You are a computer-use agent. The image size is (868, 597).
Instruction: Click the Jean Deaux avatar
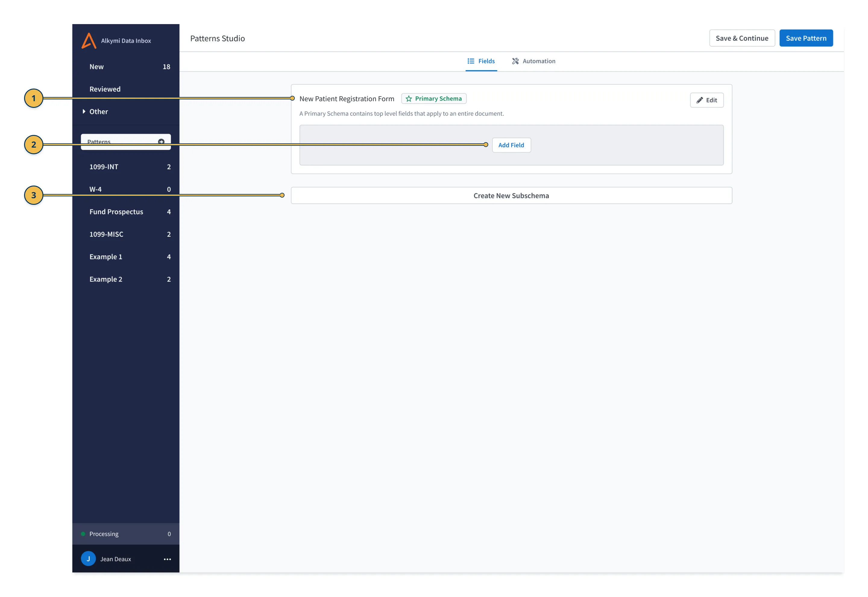[88, 559]
